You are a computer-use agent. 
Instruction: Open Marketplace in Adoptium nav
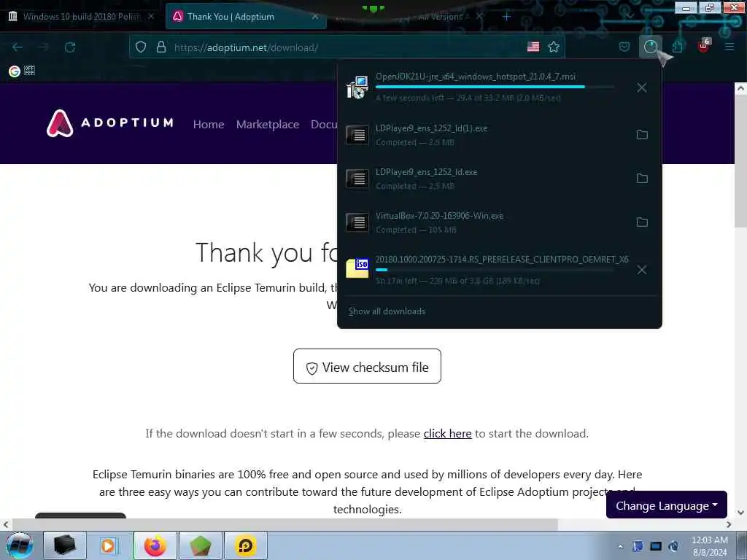tap(268, 124)
